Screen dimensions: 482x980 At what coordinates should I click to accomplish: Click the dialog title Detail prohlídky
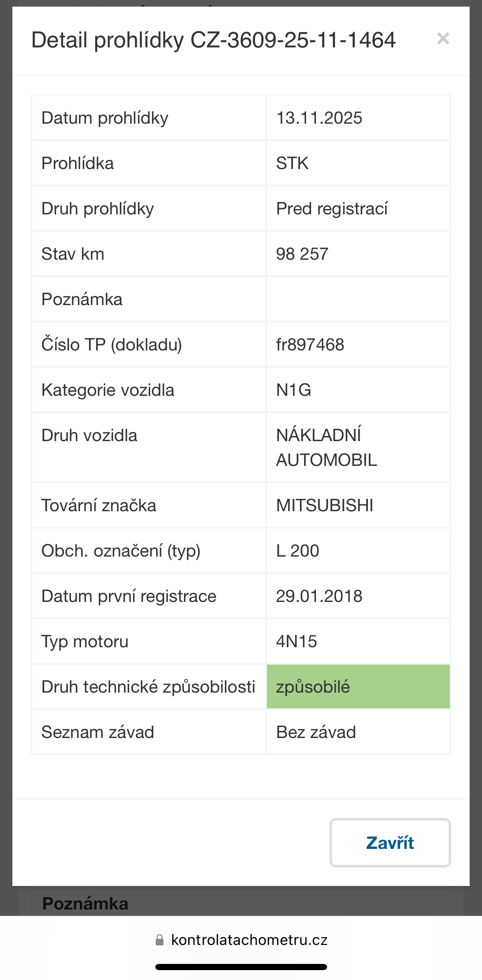pos(213,40)
